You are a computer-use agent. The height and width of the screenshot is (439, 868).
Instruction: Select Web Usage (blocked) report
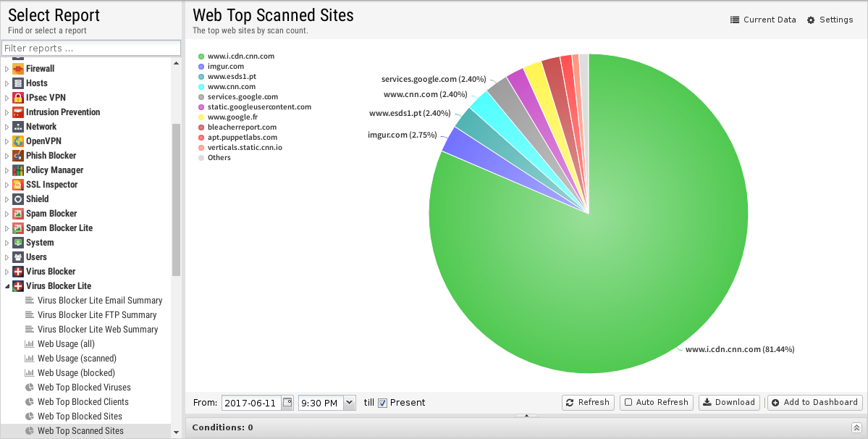pyautogui.click(x=77, y=372)
